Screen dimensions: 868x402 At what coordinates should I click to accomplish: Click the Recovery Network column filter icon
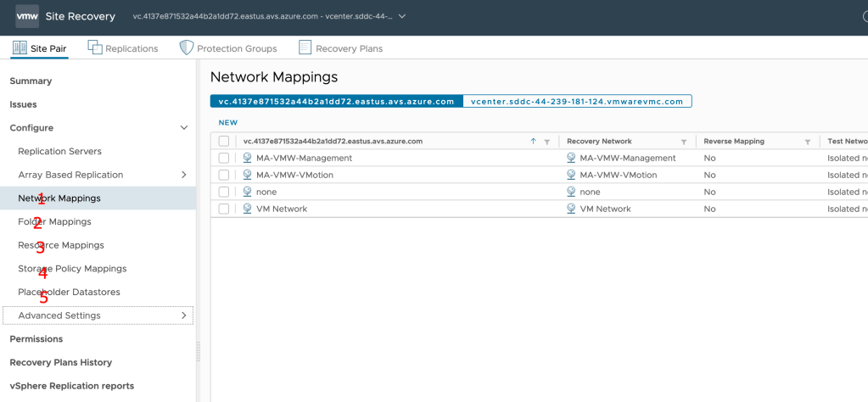tap(684, 142)
